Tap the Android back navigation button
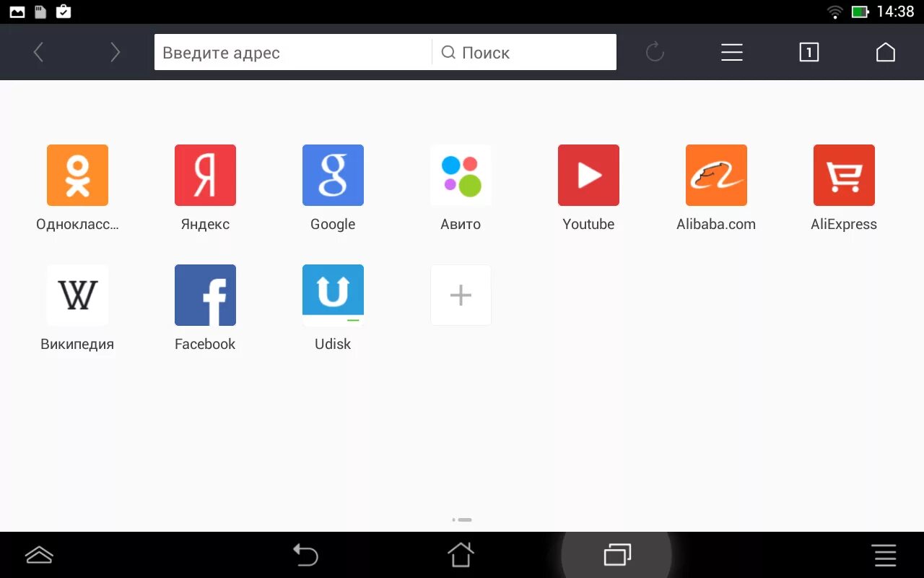The height and width of the screenshot is (578, 924). click(305, 555)
